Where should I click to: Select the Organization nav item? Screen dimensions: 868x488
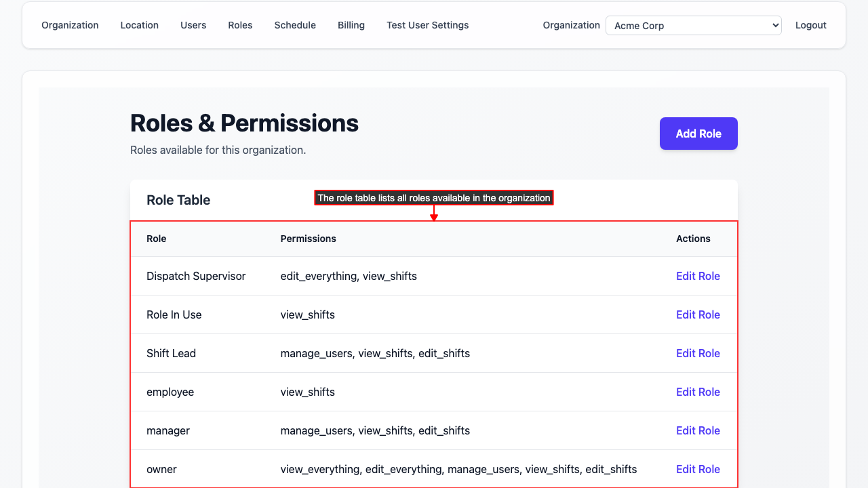(x=70, y=25)
